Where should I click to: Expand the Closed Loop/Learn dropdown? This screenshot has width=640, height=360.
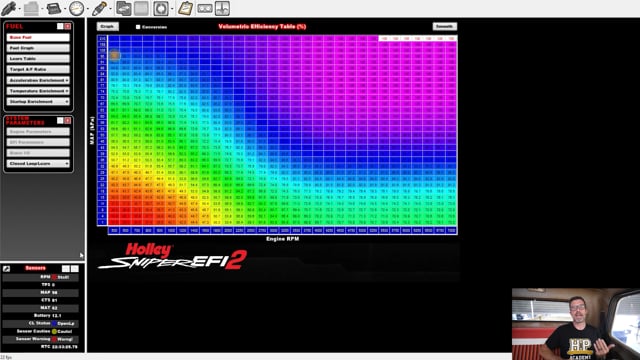click(38, 163)
